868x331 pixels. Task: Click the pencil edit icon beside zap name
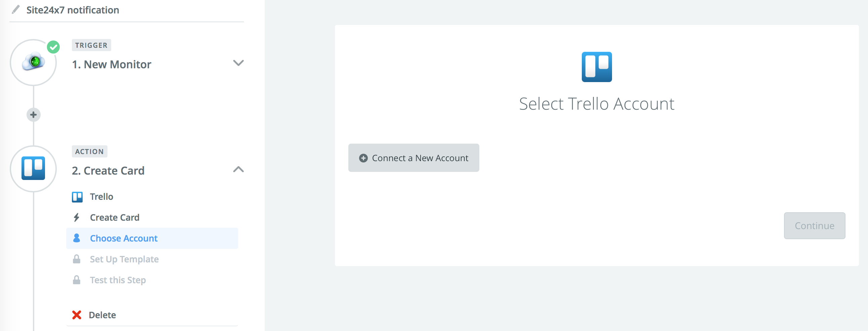click(x=15, y=10)
